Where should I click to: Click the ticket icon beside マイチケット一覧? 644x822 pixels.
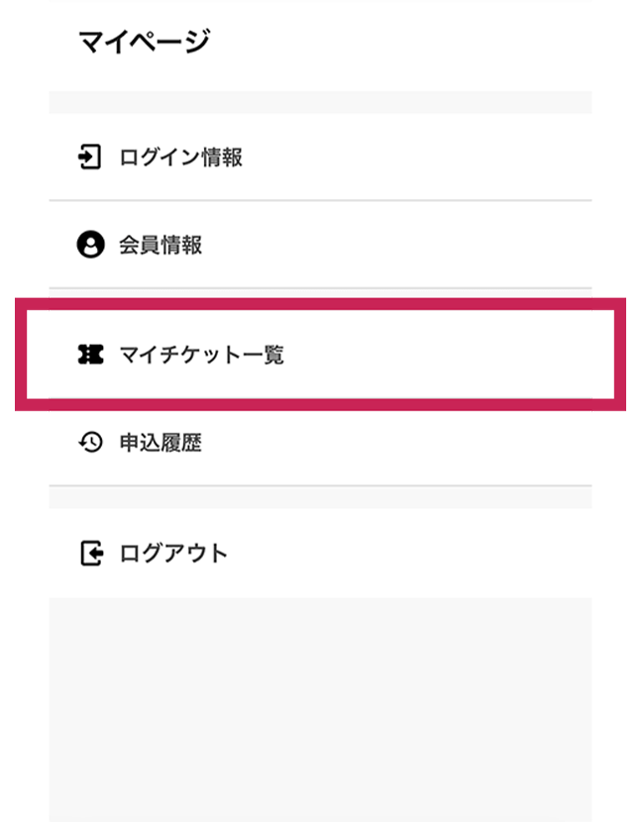coord(90,354)
